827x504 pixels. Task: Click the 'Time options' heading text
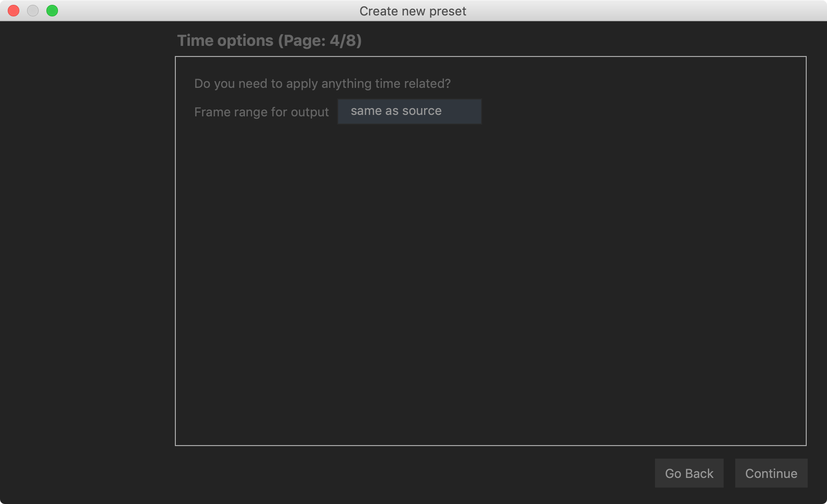[225, 41]
